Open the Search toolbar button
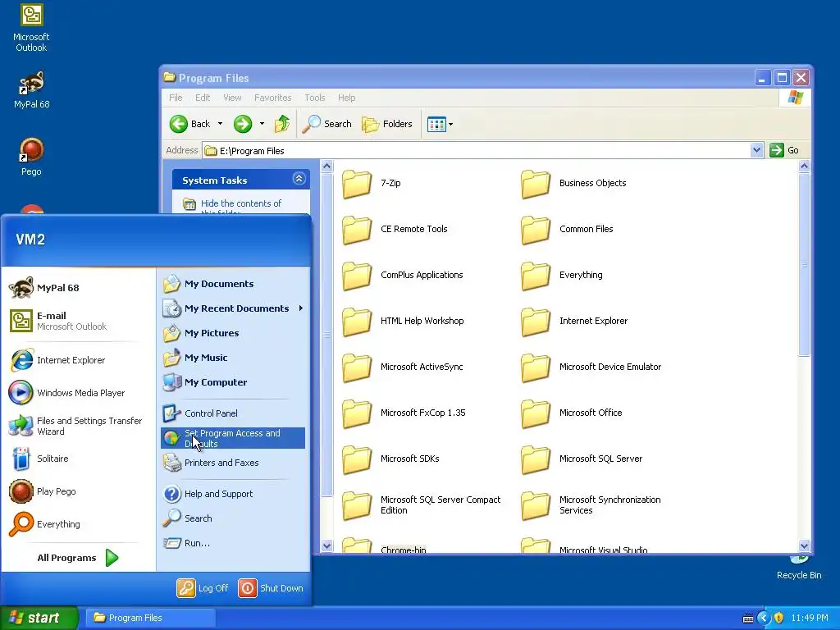The image size is (840, 630). click(x=326, y=125)
